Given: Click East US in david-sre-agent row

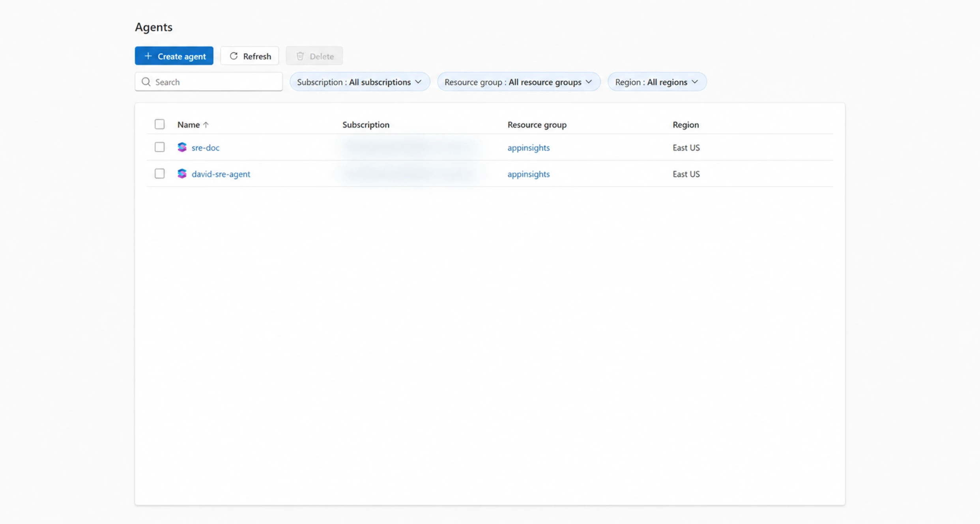Looking at the screenshot, I should (x=686, y=174).
